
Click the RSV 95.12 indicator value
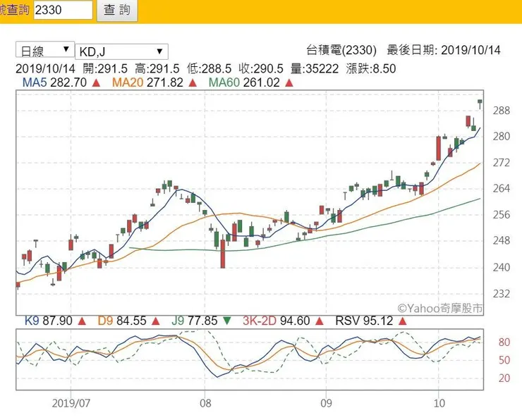pos(364,321)
